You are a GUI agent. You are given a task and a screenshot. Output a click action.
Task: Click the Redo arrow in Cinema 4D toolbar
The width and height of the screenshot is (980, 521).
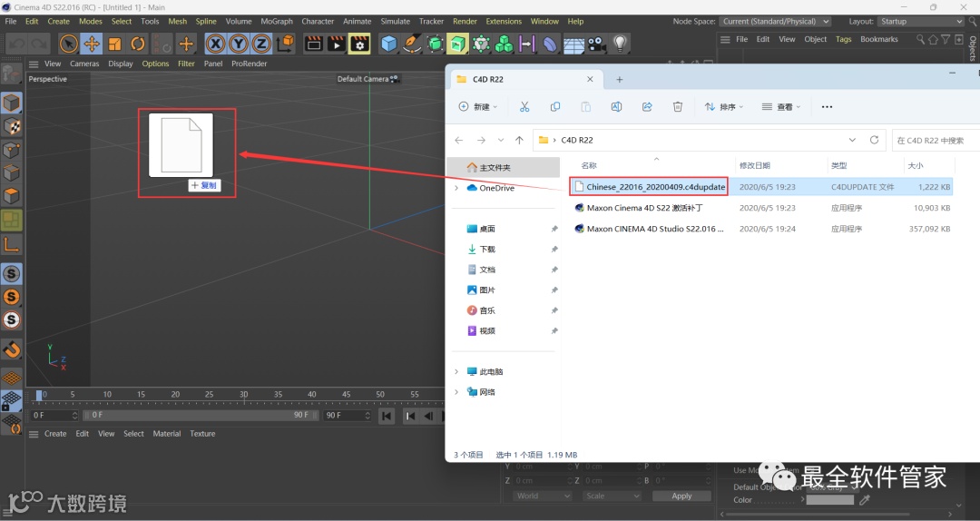(x=39, y=44)
